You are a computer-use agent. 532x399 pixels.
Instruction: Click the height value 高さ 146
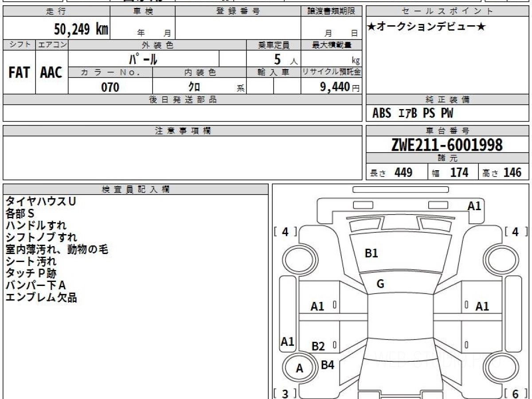tap(502, 173)
